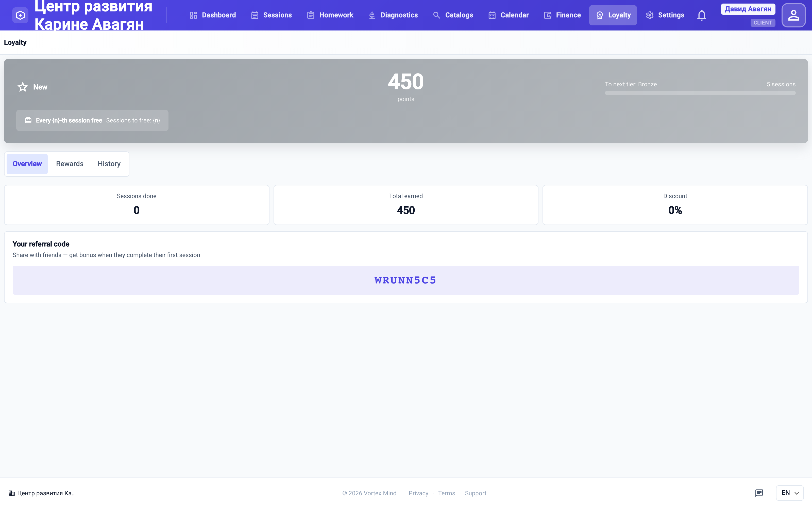Click the CLIENT role badge

click(763, 23)
